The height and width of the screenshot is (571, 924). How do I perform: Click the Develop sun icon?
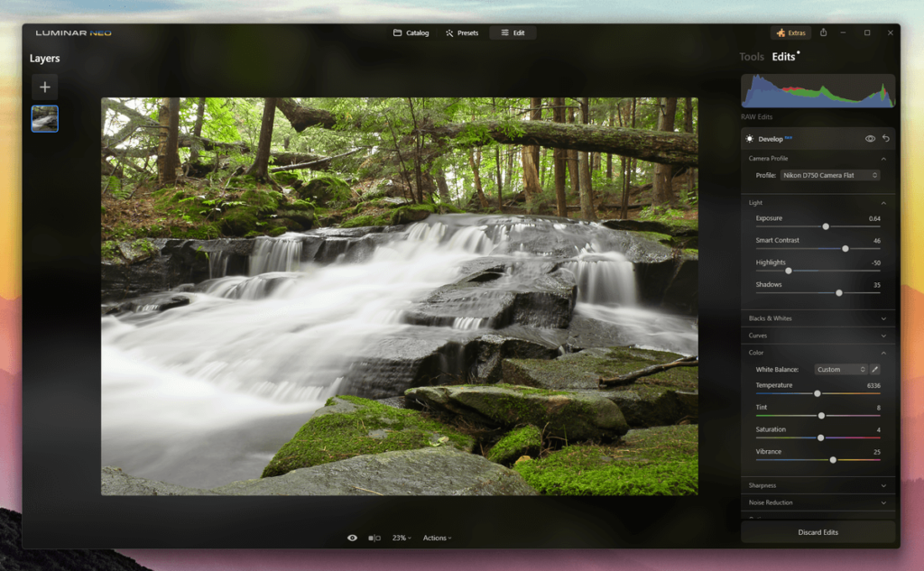(749, 139)
